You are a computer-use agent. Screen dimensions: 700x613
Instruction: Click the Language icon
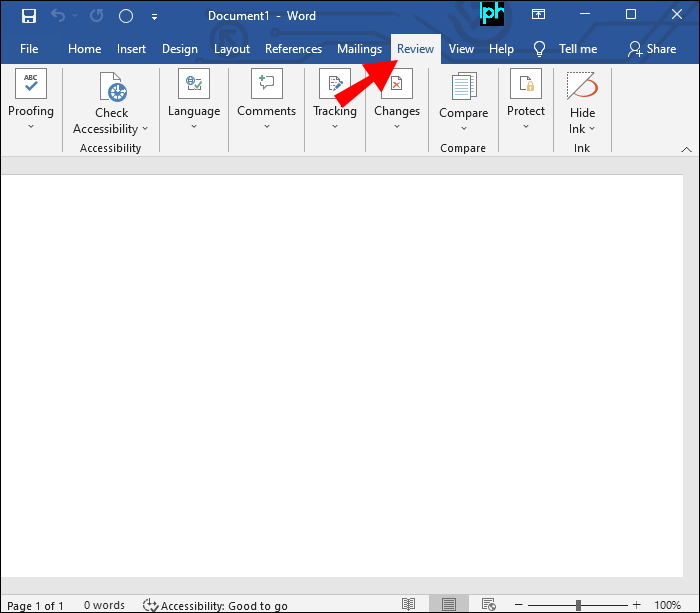point(194,83)
